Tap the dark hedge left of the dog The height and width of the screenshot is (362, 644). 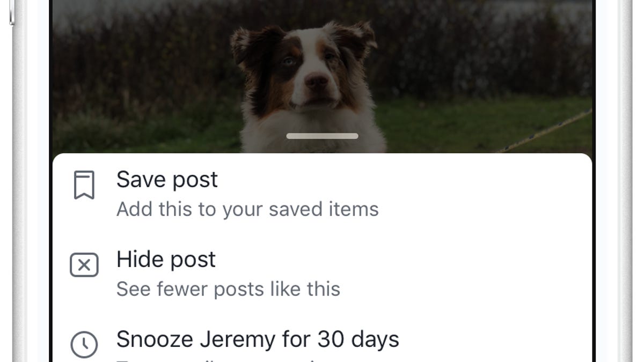click(145, 70)
